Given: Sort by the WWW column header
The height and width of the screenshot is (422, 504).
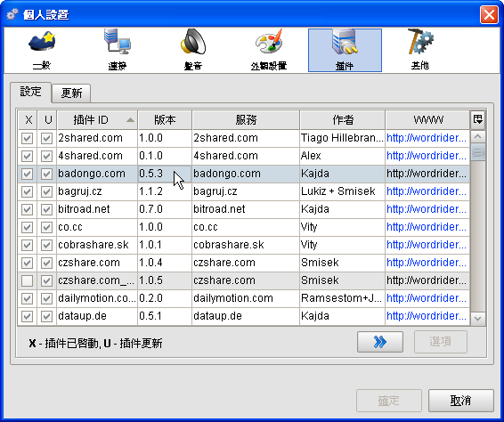Looking at the screenshot, I should pyautogui.click(x=427, y=120).
